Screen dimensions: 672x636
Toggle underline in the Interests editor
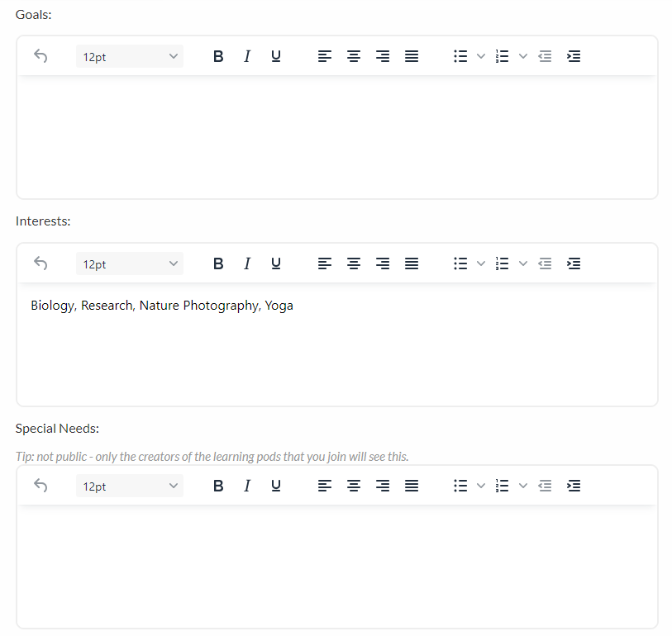point(276,263)
